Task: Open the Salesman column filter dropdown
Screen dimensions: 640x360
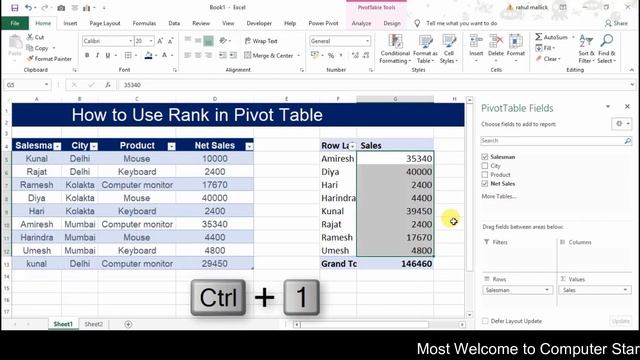Action: pos(58,147)
